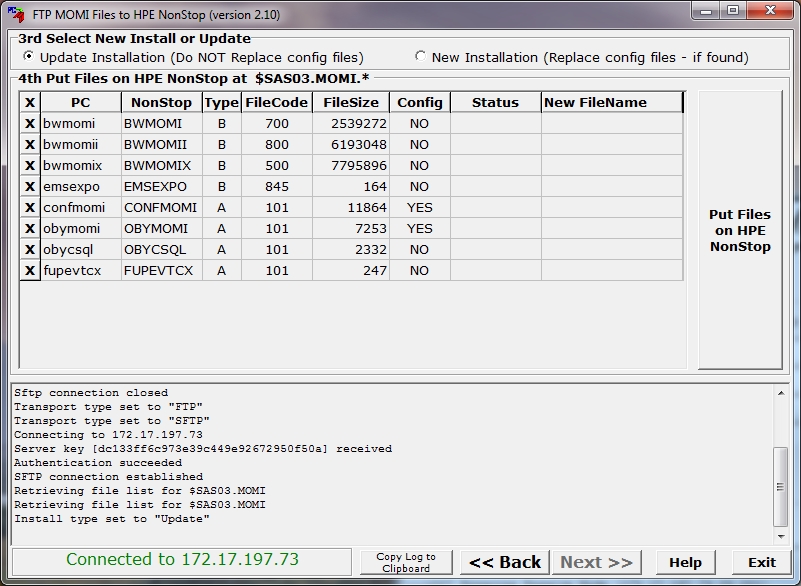
Task: Click the NonStop column header
Action: [x=161, y=102]
